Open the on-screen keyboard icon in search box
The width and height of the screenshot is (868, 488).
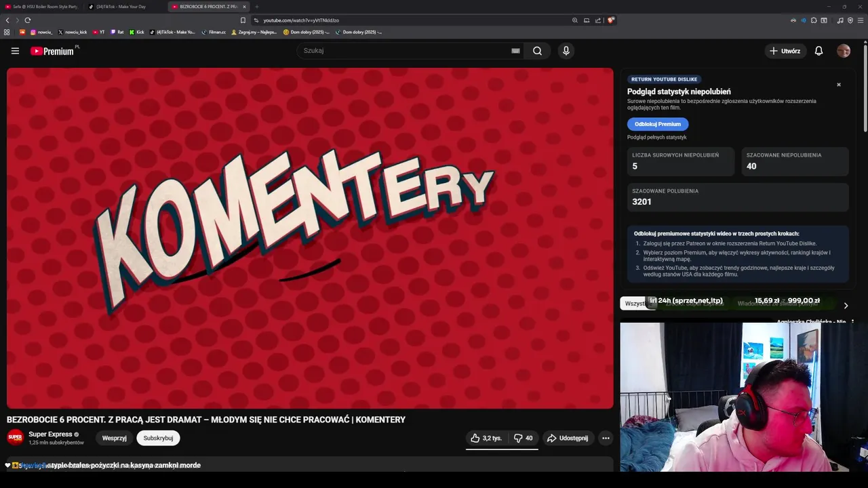point(515,51)
